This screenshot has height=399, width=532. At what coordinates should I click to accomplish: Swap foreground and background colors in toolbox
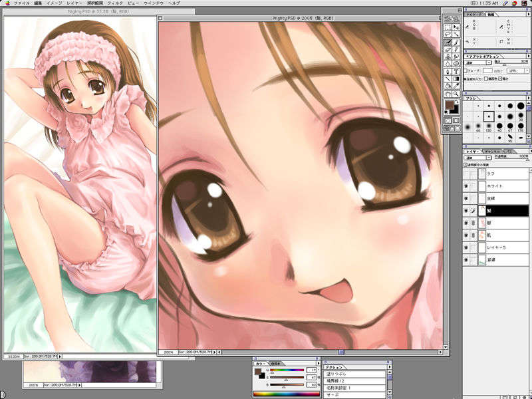[x=458, y=102]
